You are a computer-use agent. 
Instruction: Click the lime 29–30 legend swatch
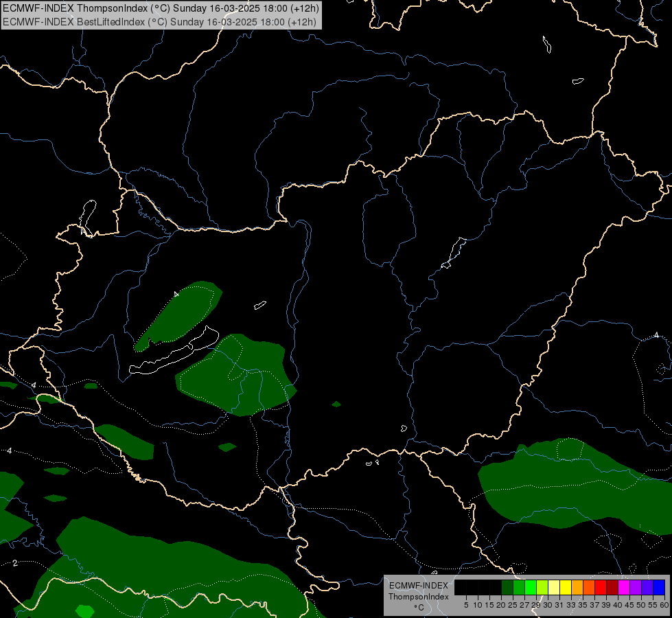542,587
